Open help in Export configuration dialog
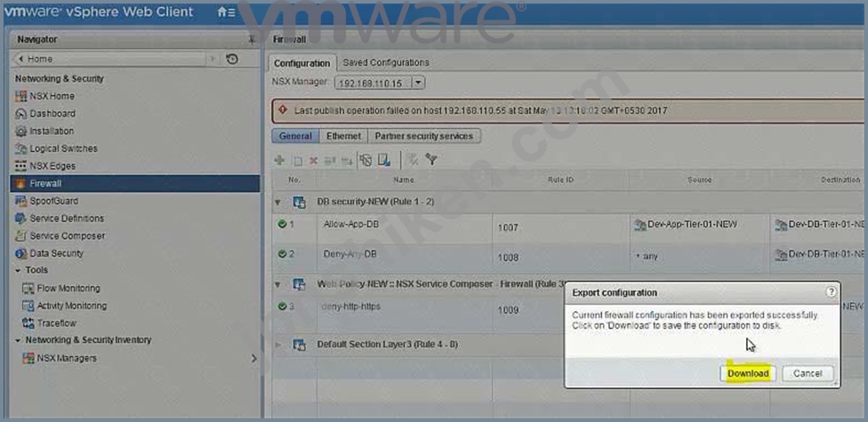This screenshot has width=868, height=422. pyautogui.click(x=831, y=292)
